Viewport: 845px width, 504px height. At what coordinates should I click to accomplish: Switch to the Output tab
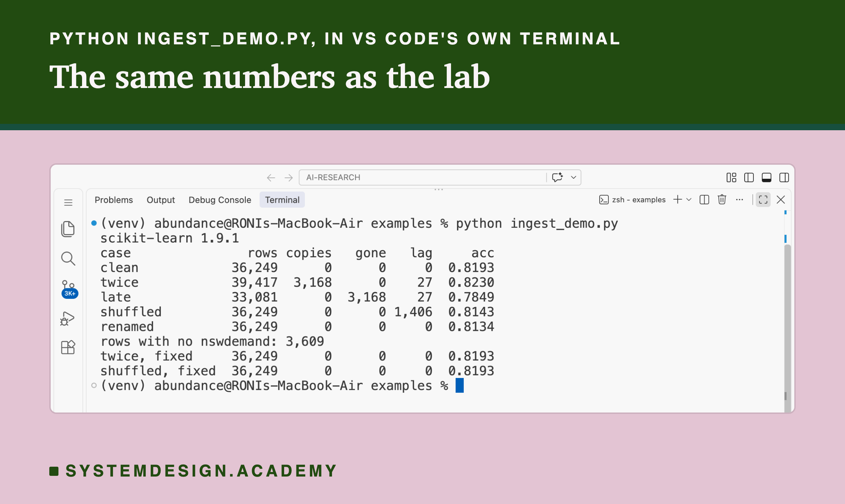161,200
